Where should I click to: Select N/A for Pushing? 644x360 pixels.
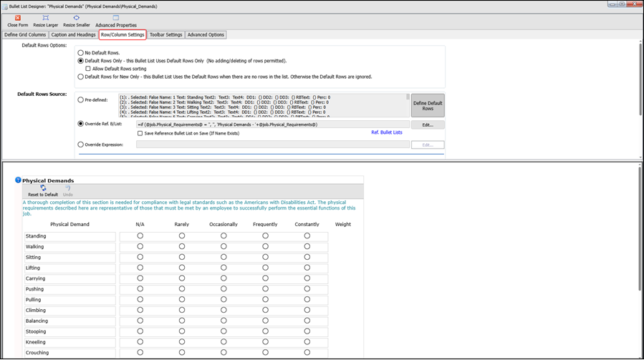point(140,289)
